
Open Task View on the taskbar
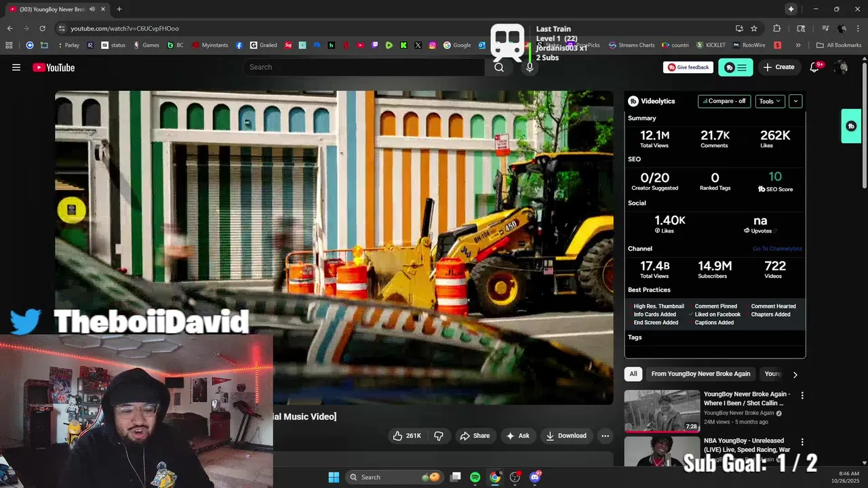click(x=456, y=477)
